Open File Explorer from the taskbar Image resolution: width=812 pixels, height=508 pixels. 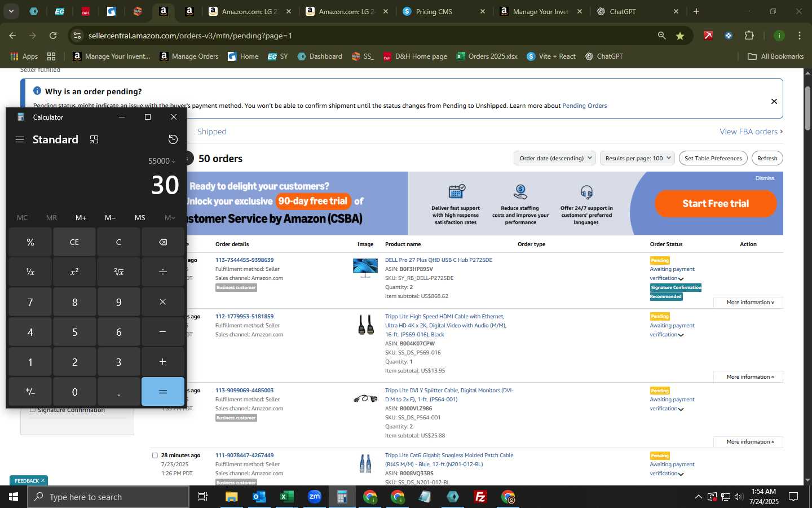[231, 497]
